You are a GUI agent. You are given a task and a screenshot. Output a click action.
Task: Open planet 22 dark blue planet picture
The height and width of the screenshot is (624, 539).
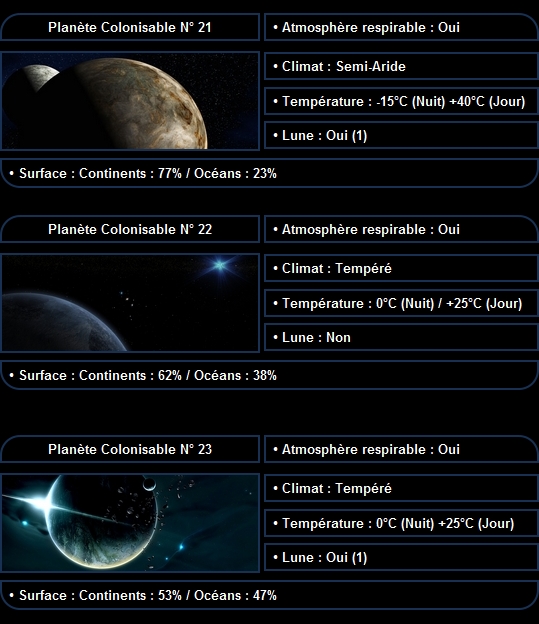point(130,303)
